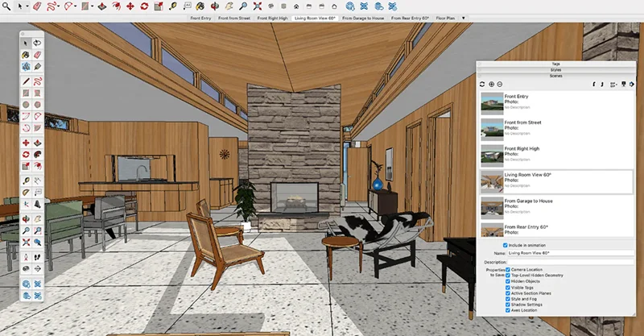Select Rotate tool in floating palette
644x336 pixels.
tap(26, 155)
